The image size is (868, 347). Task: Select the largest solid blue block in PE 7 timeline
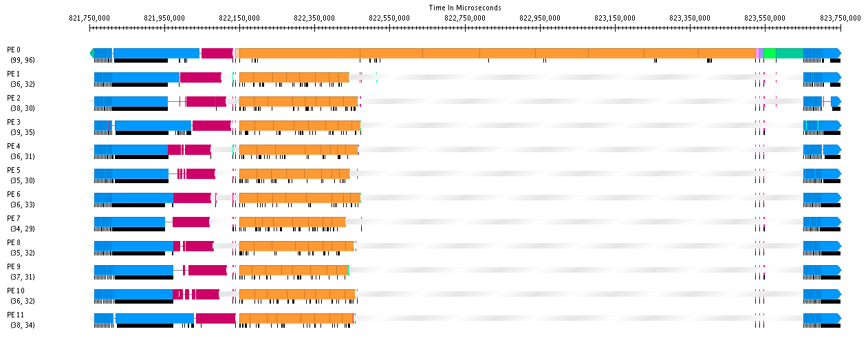[139, 222]
